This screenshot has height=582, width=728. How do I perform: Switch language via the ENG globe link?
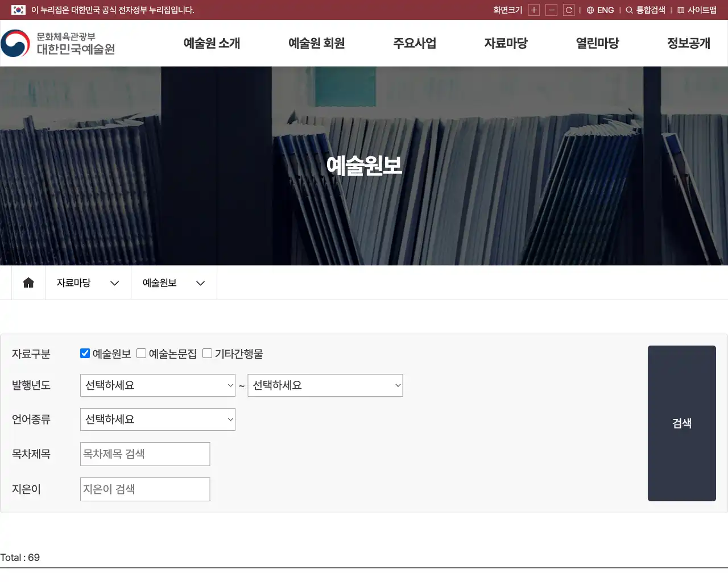tap(601, 10)
